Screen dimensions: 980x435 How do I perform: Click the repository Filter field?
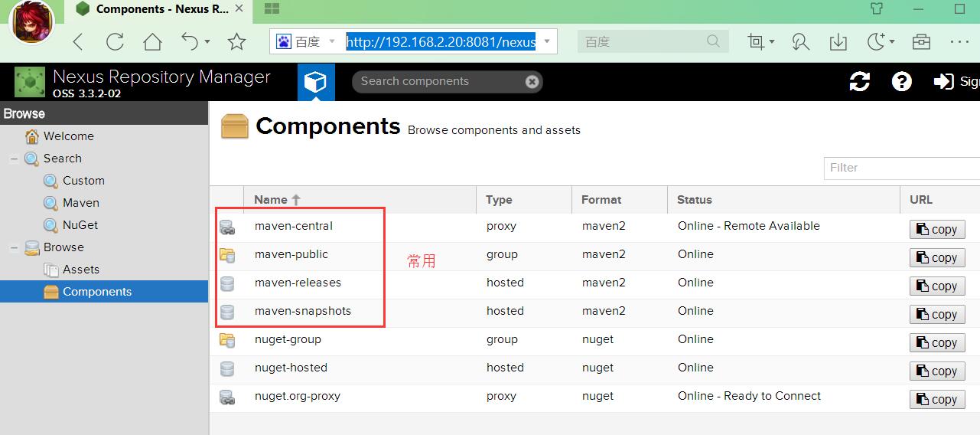pyautogui.click(x=901, y=168)
